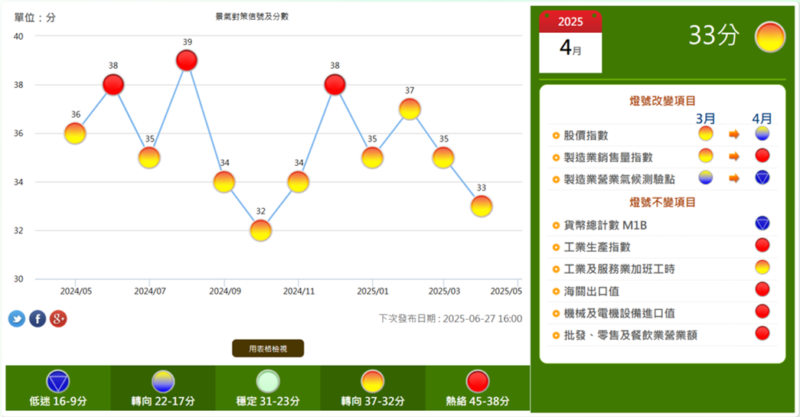Click the 貨幣總計數 M1B row label
Screen dimensions: 800x417
pos(605,225)
